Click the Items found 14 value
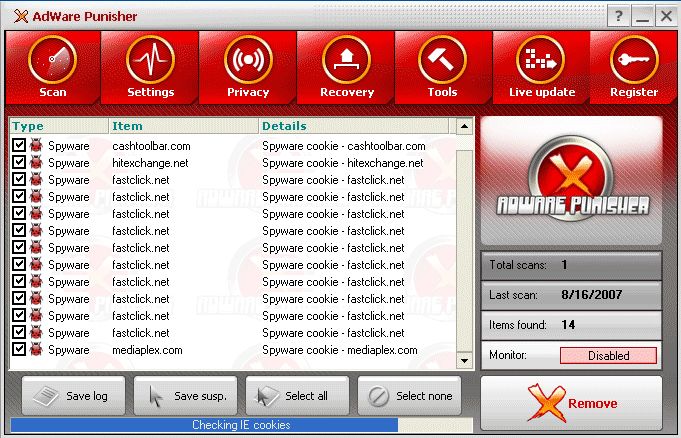 (x=568, y=325)
